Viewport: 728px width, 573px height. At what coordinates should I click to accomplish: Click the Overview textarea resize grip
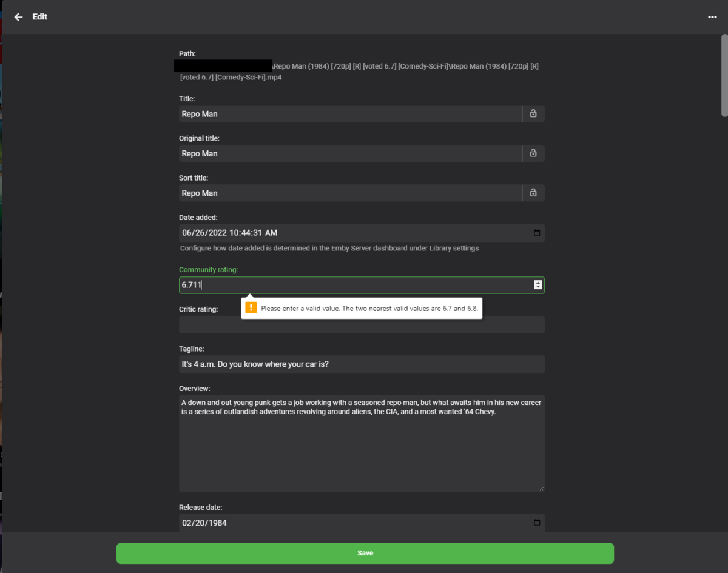click(542, 488)
